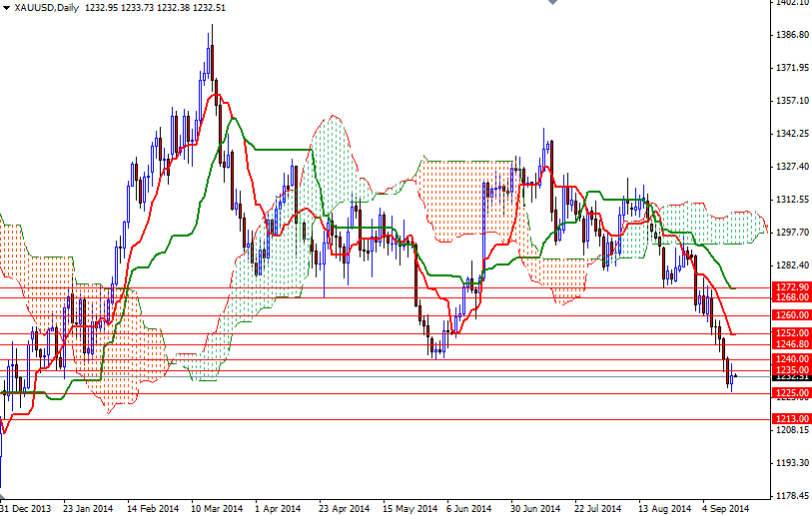Viewport: 812px width, 515px height.
Task: Select the 1272.90 red price level label
Action: [x=790, y=287]
